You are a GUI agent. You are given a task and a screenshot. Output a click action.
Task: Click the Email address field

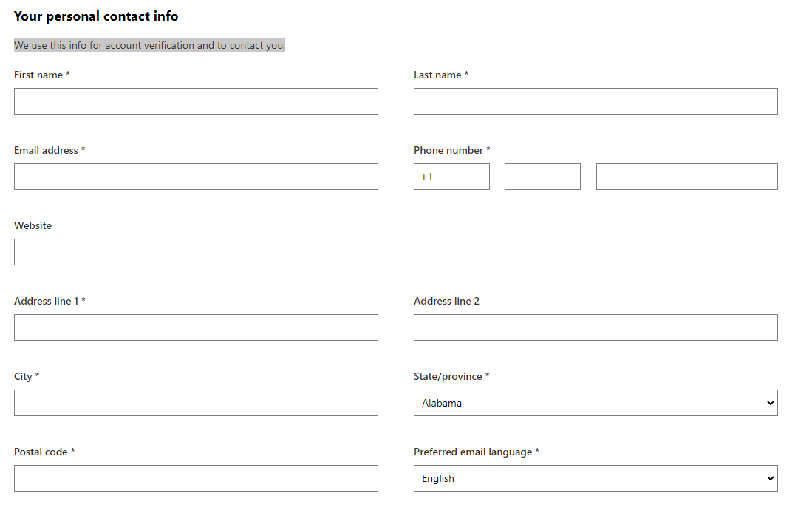(x=196, y=177)
